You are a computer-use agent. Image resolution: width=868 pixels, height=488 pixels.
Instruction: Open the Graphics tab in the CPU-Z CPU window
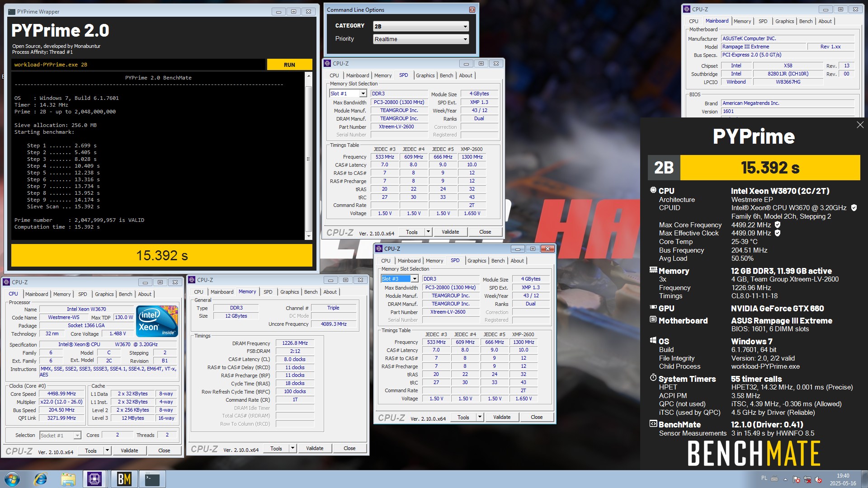[x=104, y=294]
